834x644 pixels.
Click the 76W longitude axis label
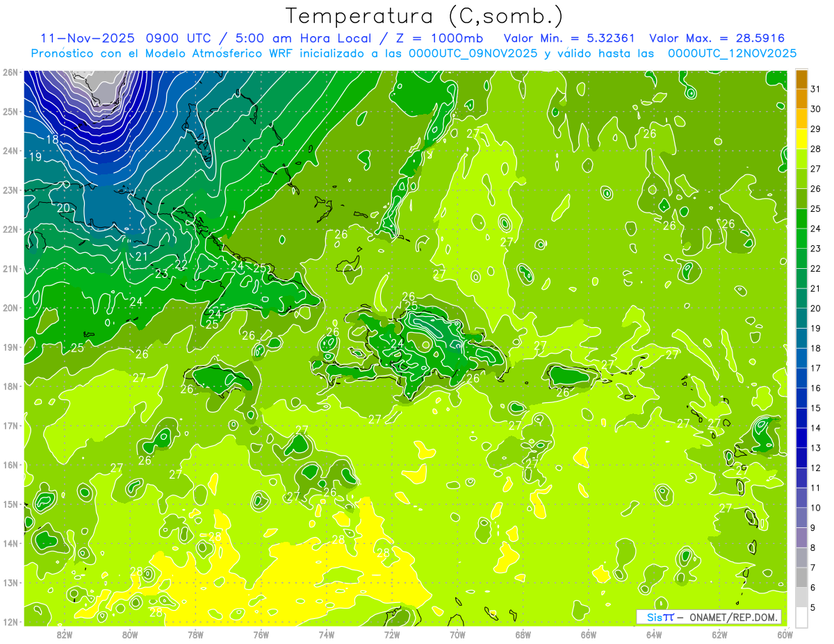click(x=261, y=634)
